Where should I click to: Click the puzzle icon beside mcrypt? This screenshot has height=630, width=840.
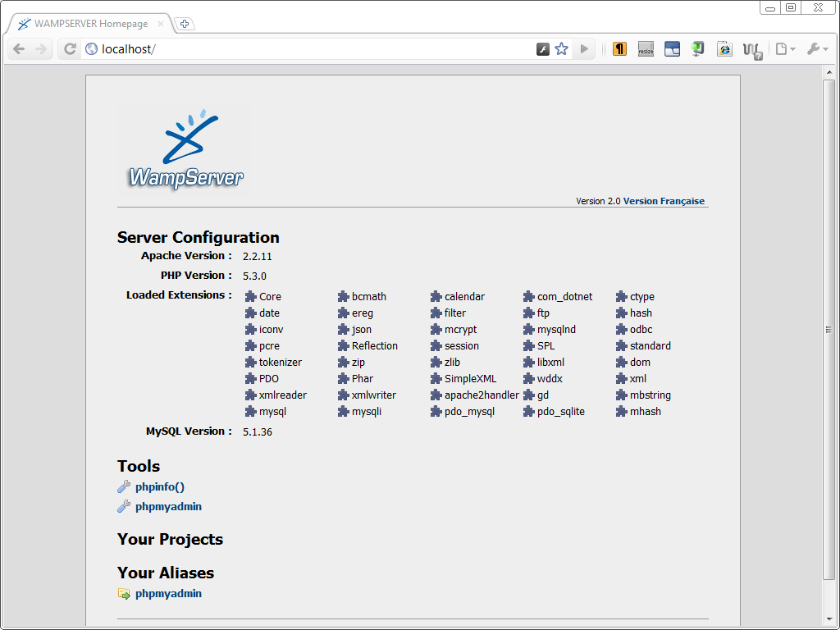pyautogui.click(x=436, y=330)
